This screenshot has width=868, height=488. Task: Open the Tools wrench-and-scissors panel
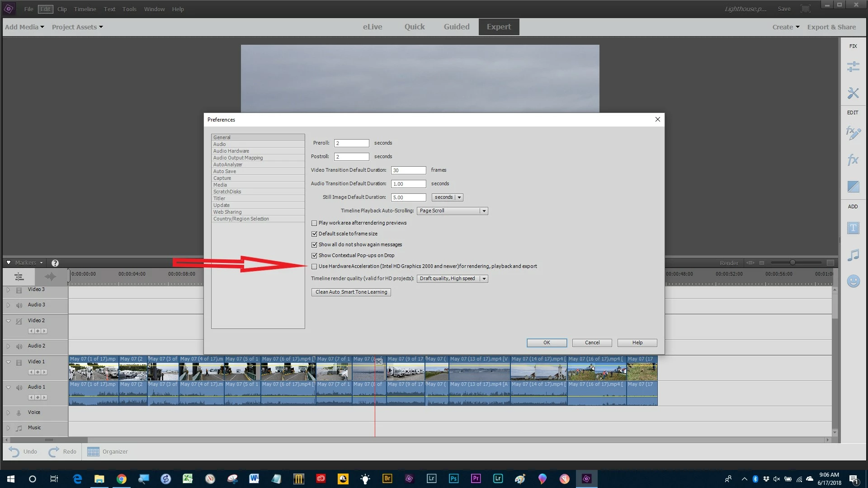click(853, 93)
